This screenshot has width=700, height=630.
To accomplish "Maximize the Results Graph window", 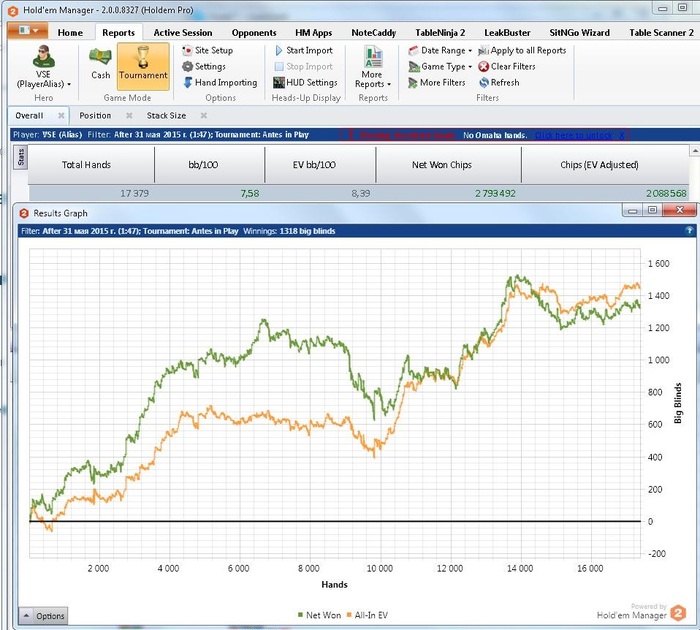I will 652,210.
